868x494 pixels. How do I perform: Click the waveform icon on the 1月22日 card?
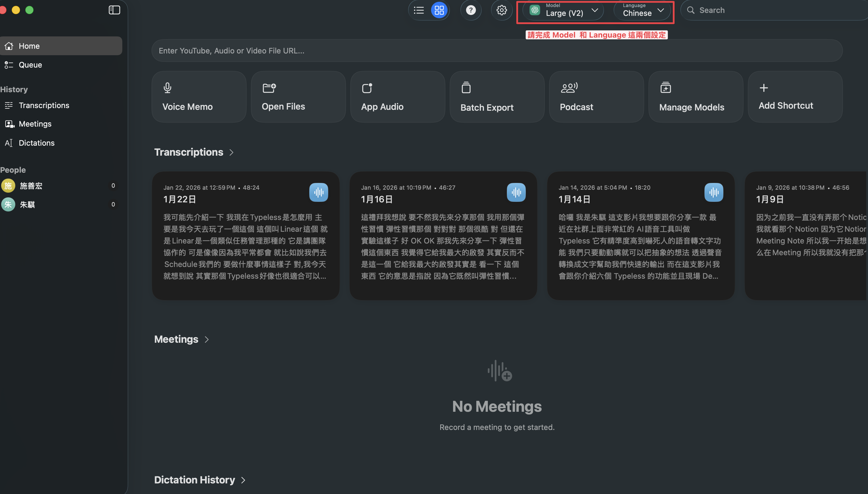[318, 192]
